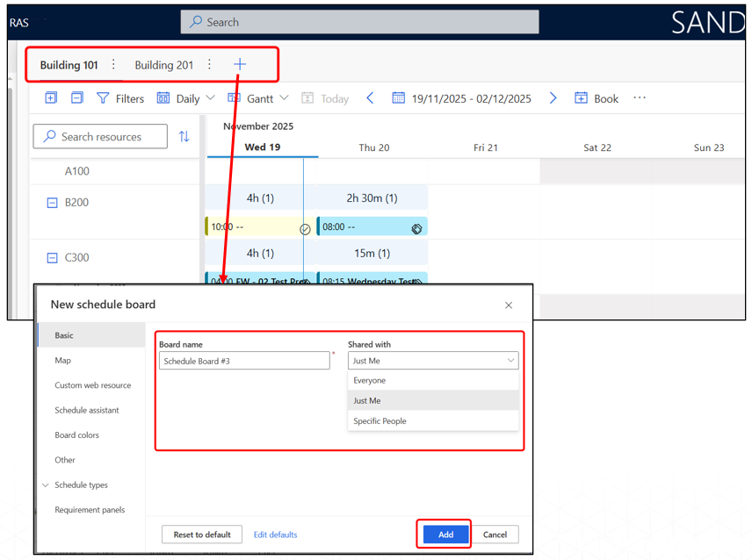
Task: Click the sort resources arrows icon
Action: click(x=184, y=136)
